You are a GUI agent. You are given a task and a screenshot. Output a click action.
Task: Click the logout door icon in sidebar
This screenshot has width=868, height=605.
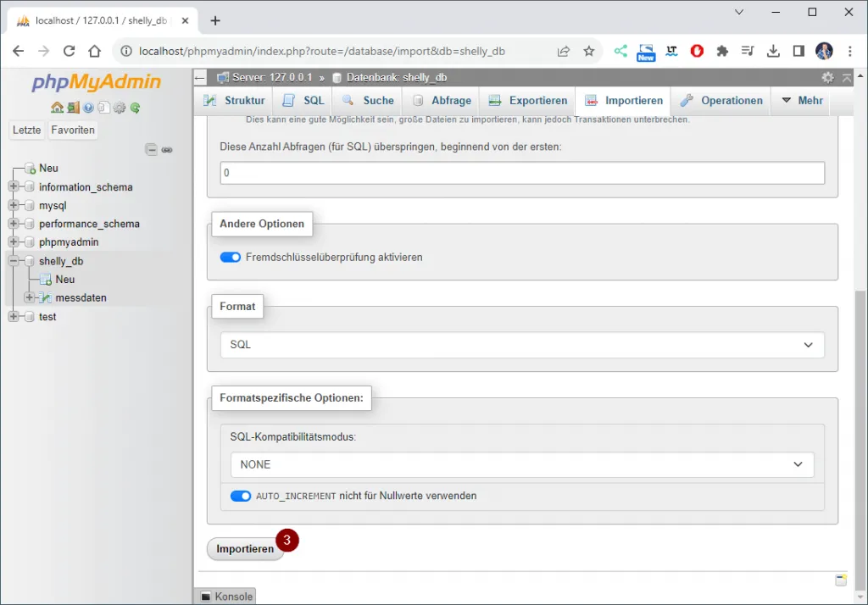73,108
